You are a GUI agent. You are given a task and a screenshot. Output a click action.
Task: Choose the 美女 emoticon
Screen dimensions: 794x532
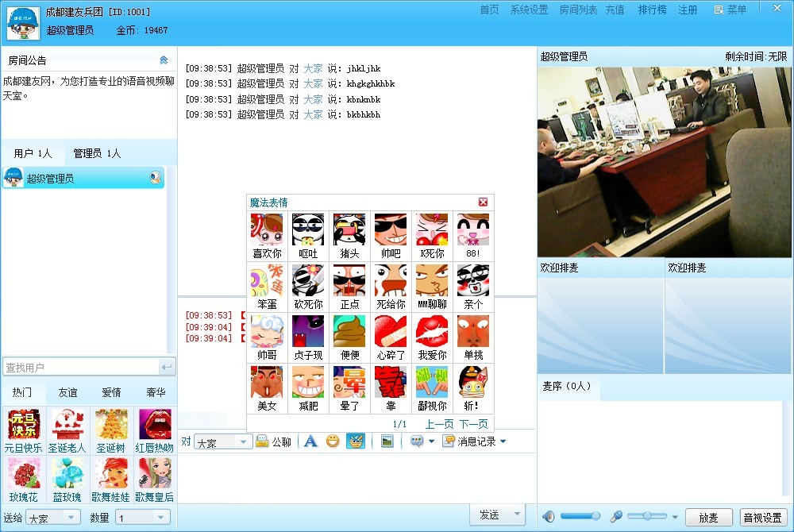267,388
